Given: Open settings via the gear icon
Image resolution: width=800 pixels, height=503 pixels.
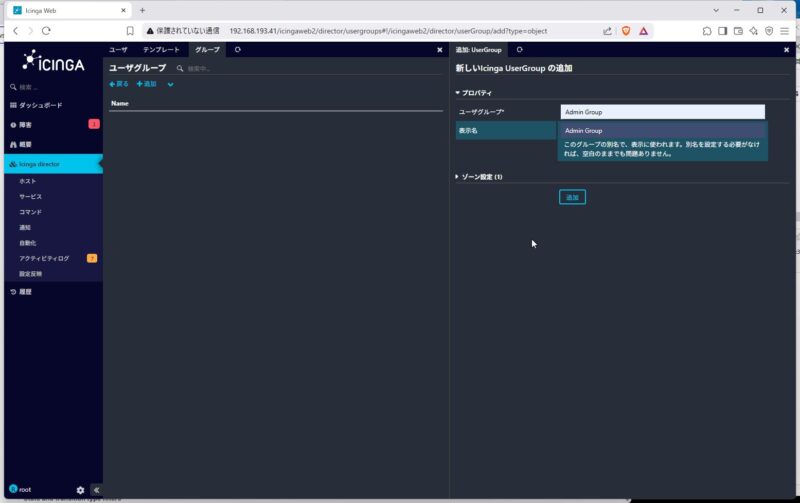Looking at the screenshot, I should [x=80, y=490].
